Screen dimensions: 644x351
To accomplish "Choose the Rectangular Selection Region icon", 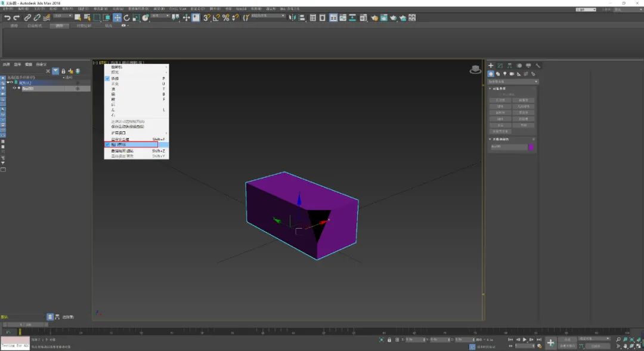I will coord(97,18).
